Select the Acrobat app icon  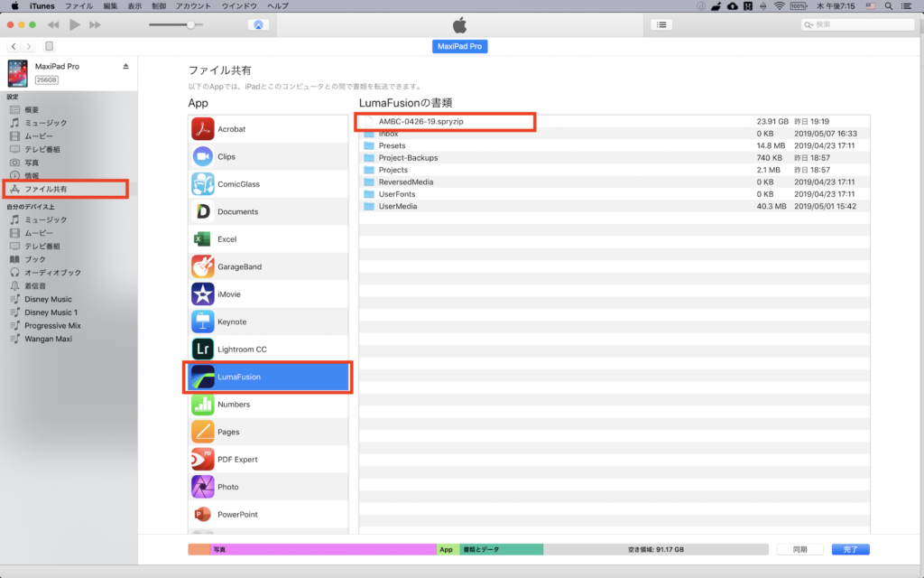point(202,129)
